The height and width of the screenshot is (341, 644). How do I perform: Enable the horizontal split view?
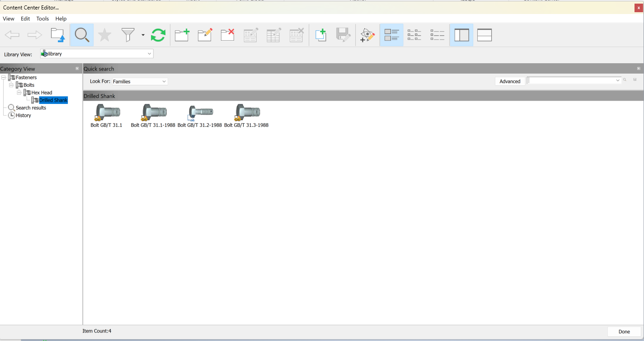click(484, 35)
